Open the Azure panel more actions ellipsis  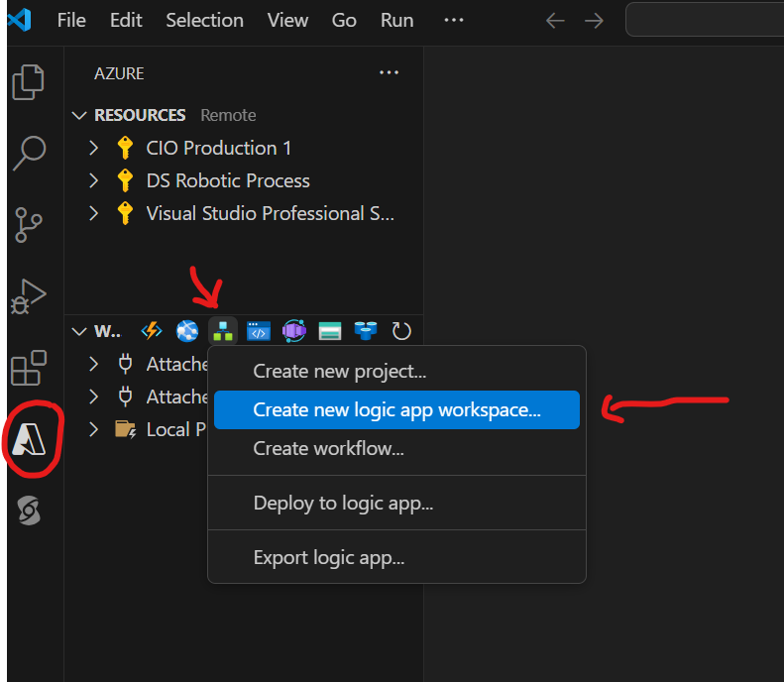coord(389,73)
